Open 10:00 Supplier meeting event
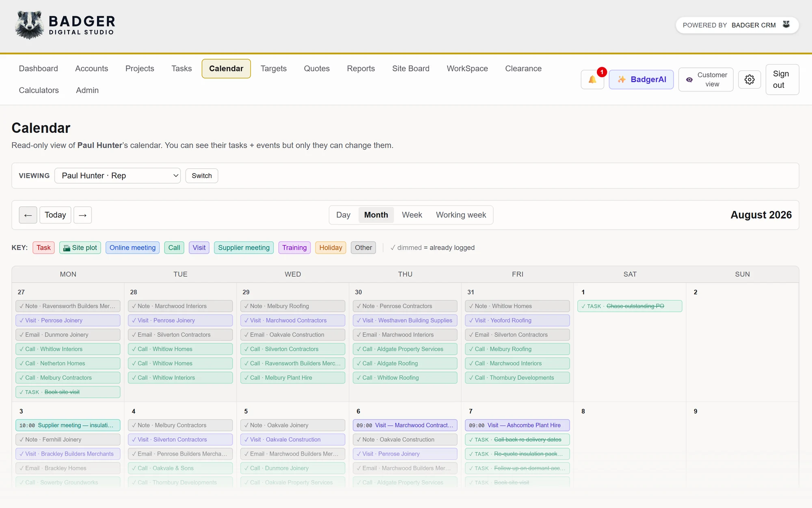812x508 pixels. (x=68, y=425)
